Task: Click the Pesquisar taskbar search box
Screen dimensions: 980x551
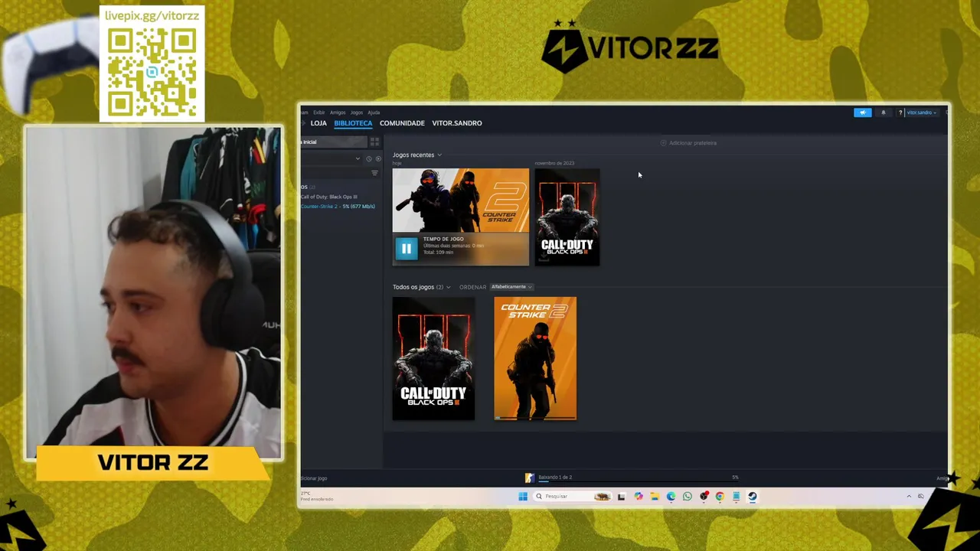Action: point(573,497)
